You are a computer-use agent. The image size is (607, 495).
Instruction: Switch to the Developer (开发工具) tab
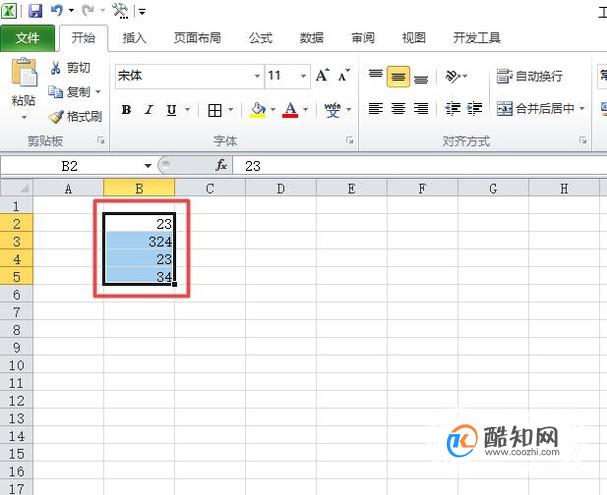(x=477, y=38)
